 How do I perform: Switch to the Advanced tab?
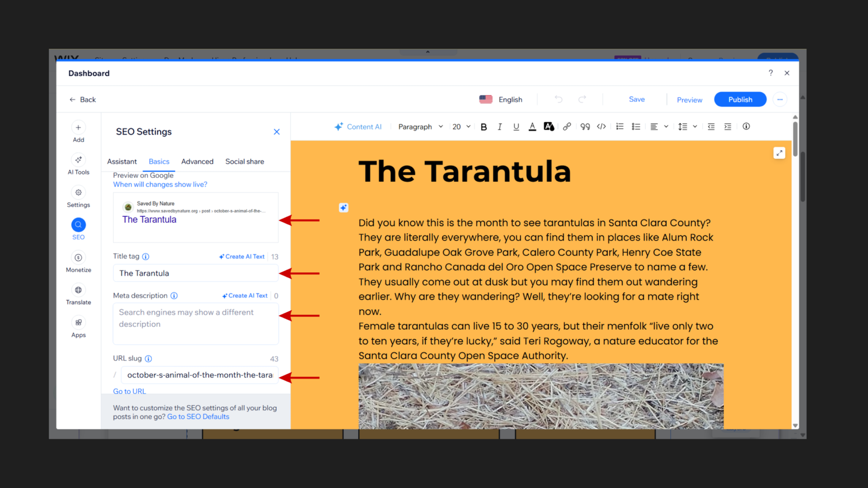(197, 161)
